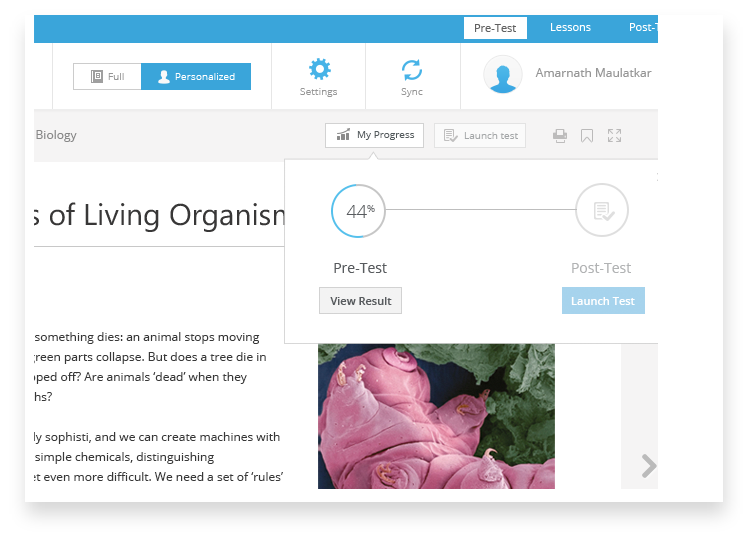Click the Amarnath Maulatkar user name
The height and width of the screenshot is (541, 752).
[x=593, y=73]
